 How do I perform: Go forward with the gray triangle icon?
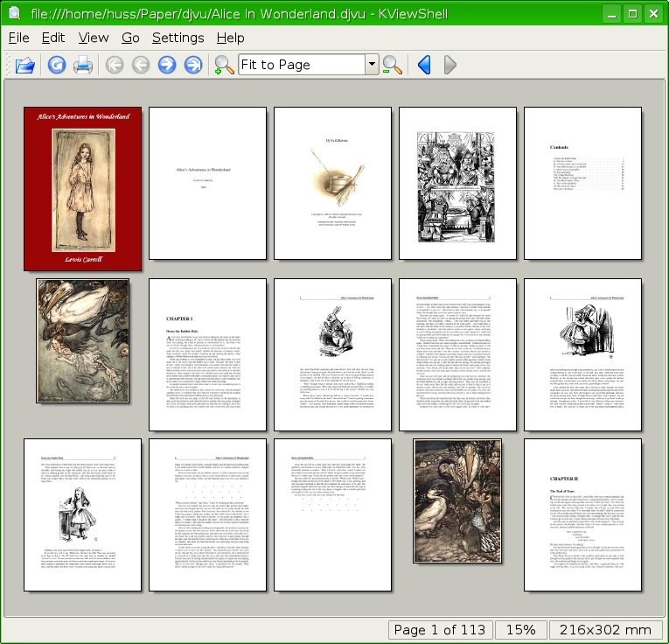coord(450,66)
